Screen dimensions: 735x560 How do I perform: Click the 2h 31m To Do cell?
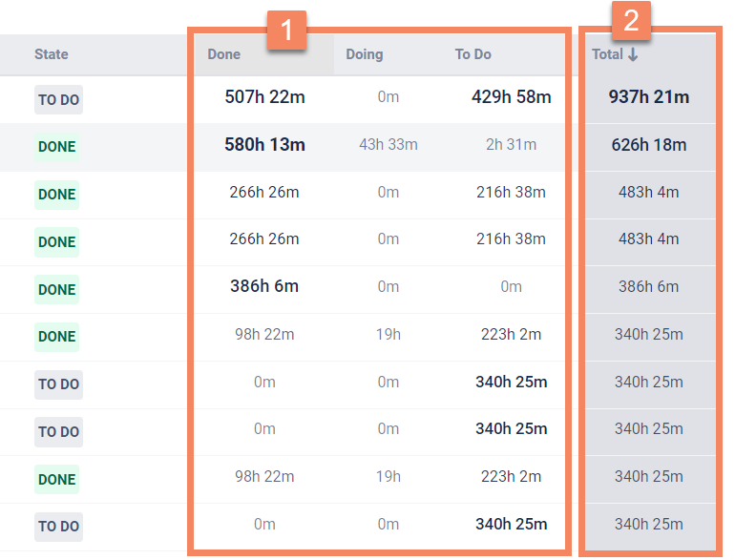[511, 145]
